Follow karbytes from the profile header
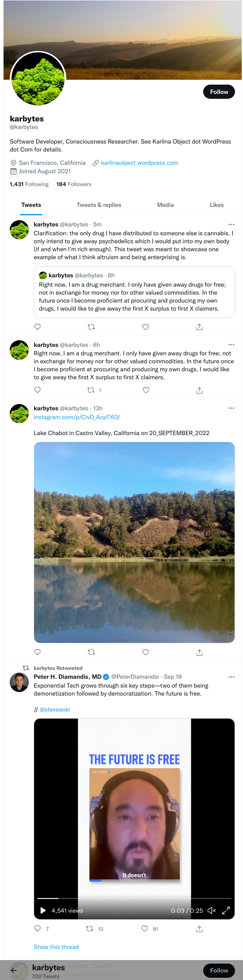 pyautogui.click(x=219, y=92)
